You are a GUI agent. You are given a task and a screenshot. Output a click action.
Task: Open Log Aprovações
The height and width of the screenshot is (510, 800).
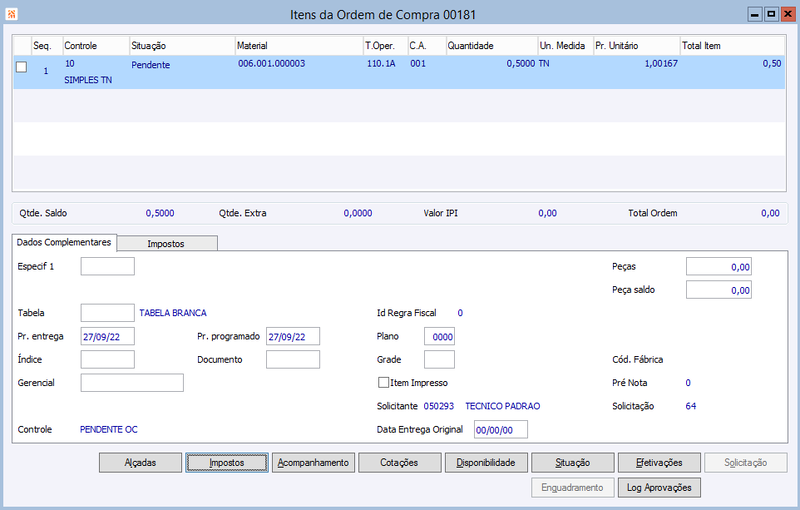(659, 488)
